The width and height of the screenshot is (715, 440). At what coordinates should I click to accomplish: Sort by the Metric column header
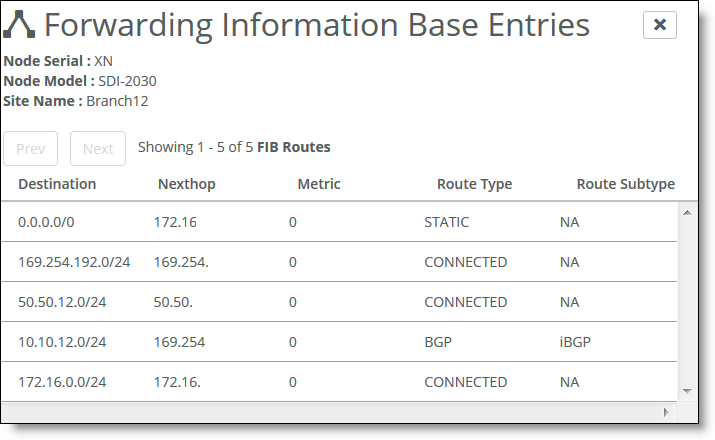319,184
